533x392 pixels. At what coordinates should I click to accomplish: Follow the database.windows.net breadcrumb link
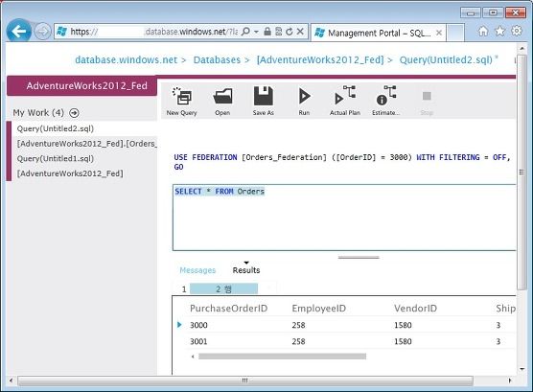point(127,59)
